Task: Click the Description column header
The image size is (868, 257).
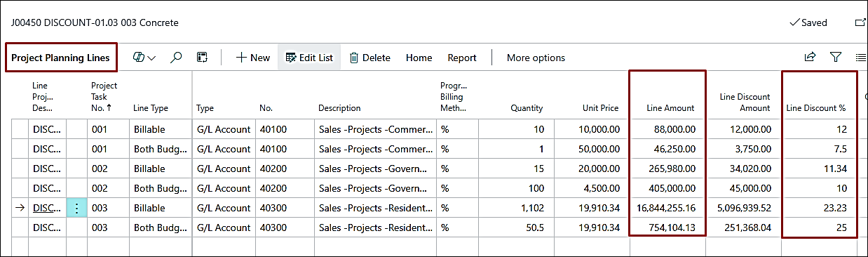Action: click(x=339, y=108)
